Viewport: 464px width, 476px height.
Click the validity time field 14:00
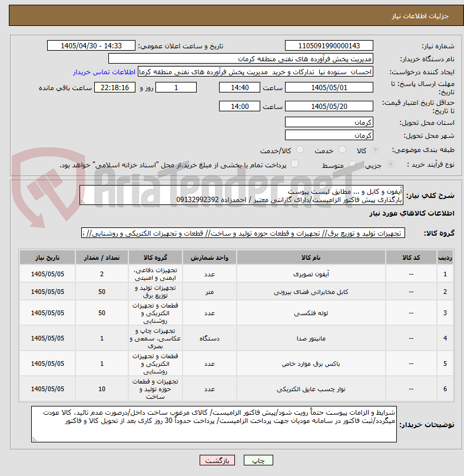tap(240, 107)
